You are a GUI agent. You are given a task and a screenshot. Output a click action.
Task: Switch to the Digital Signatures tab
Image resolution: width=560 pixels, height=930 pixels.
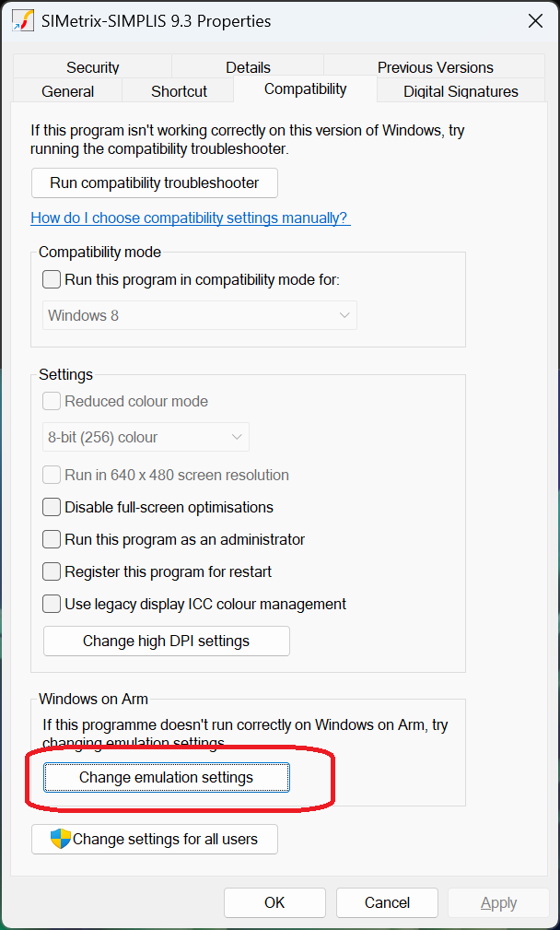pyautogui.click(x=461, y=91)
